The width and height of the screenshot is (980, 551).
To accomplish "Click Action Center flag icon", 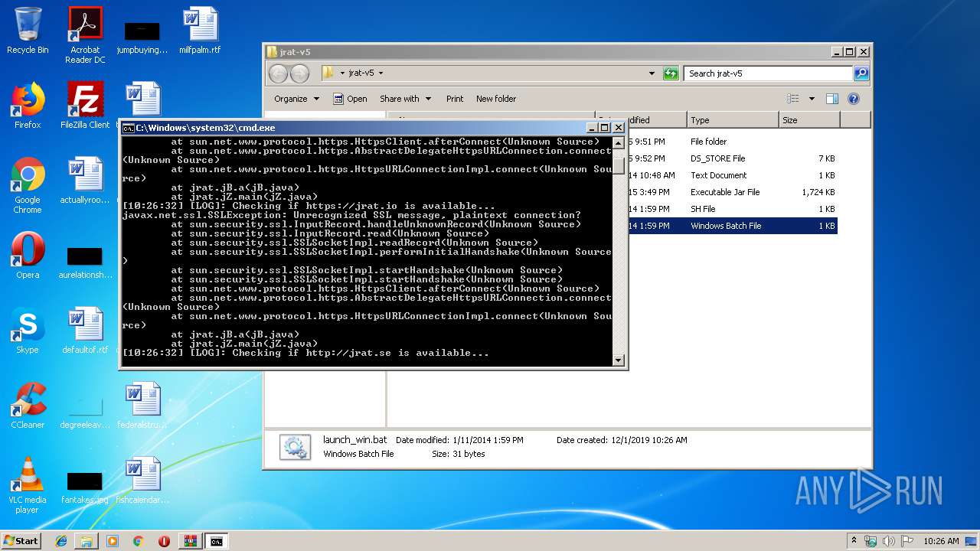I will point(907,541).
